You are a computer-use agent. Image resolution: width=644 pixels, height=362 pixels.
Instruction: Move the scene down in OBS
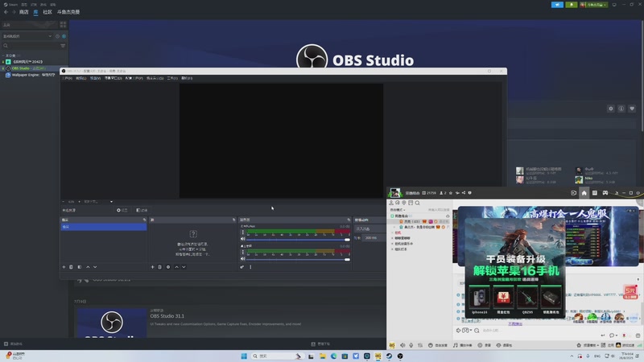click(95, 267)
